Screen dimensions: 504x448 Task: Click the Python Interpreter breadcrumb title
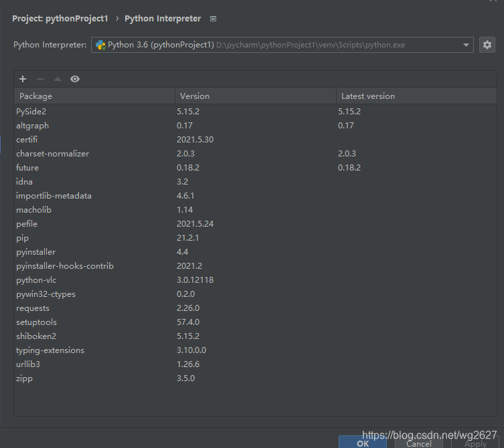[x=163, y=19]
